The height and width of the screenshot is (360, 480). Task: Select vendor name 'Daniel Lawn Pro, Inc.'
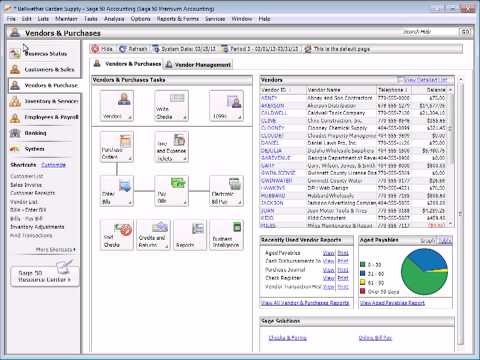(x=332, y=143)
